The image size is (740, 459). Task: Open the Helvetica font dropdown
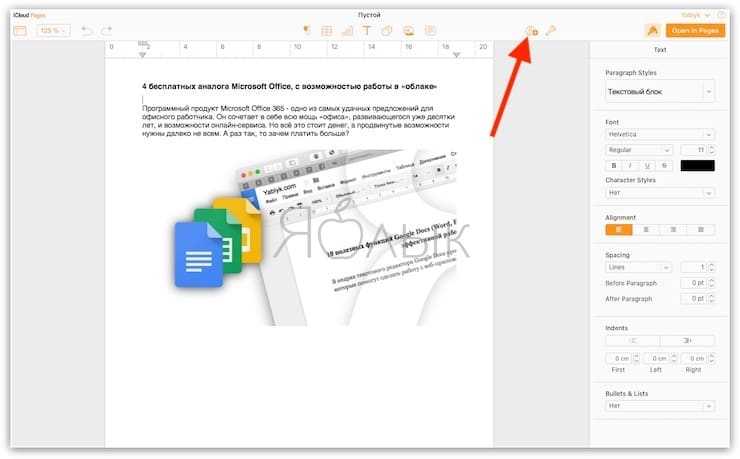click(660, 134)
